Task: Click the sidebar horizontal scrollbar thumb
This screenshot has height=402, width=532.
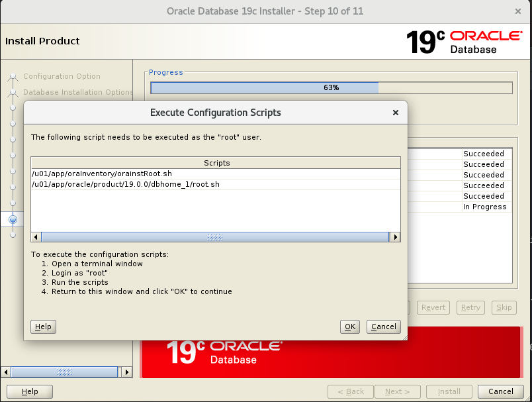Action: click(64, 372)
